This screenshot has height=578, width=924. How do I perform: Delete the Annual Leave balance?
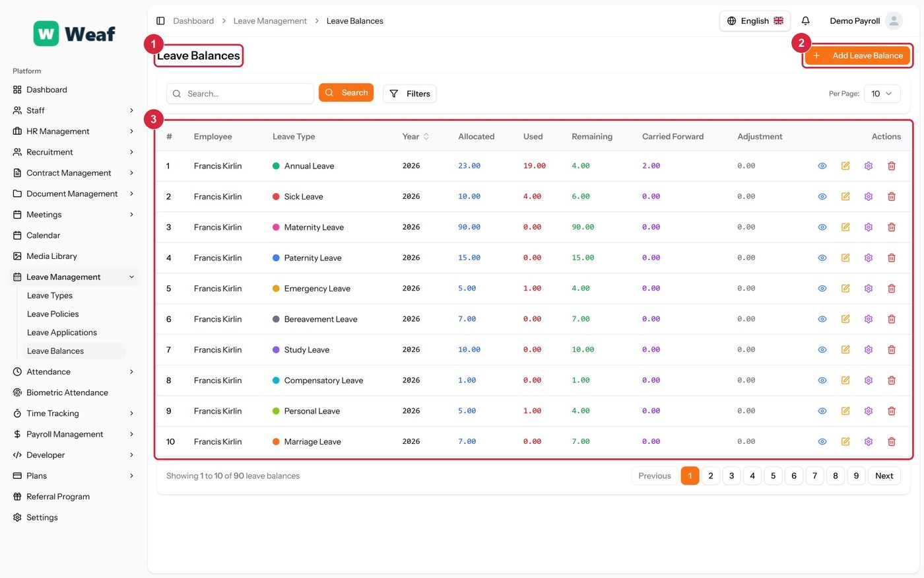point(892,166)
